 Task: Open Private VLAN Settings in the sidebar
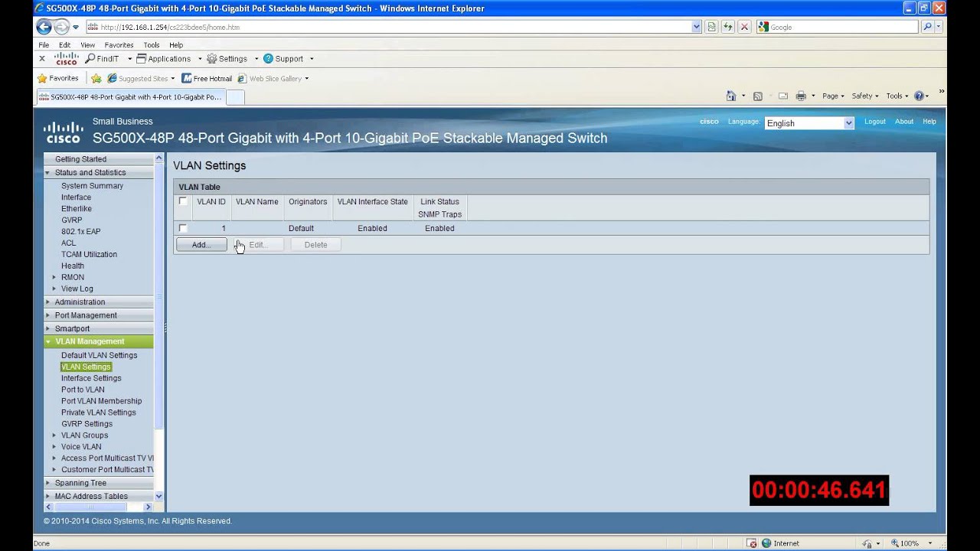99,412
